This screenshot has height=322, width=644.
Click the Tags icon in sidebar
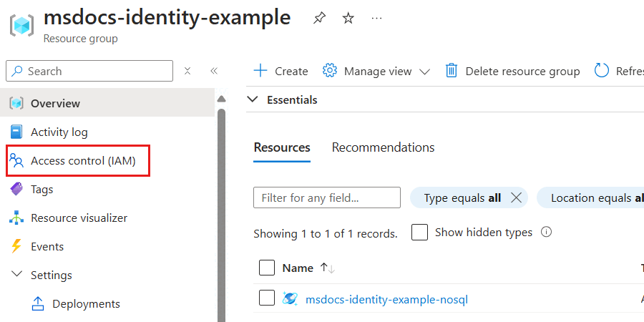tap(16, 190)
